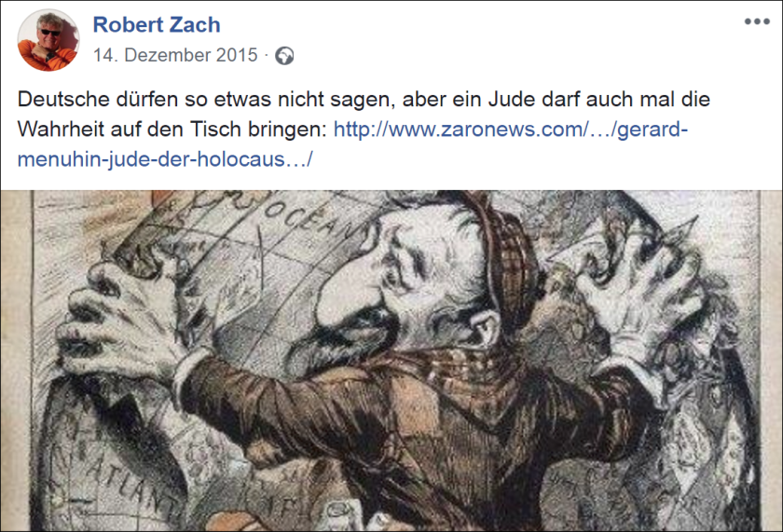The width and height of the screenshot is (783, 532).
Task: Click the 14. Dezember 2015 timestamp
Action: pyautogui.click(x=175, y=55)
